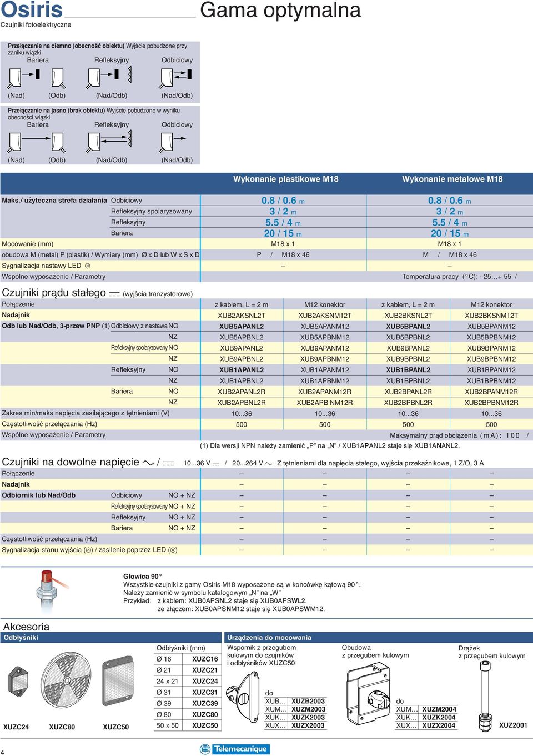Select catalog number XUB5APBNM12
The width and height of the screenshot is (533, 756).
click(x=325, y=337)
